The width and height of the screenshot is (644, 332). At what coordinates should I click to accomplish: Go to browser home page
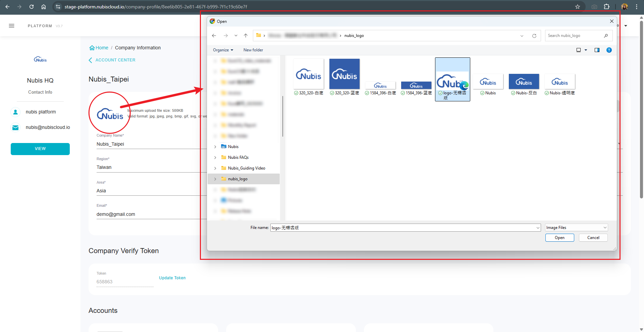[44, 7]
